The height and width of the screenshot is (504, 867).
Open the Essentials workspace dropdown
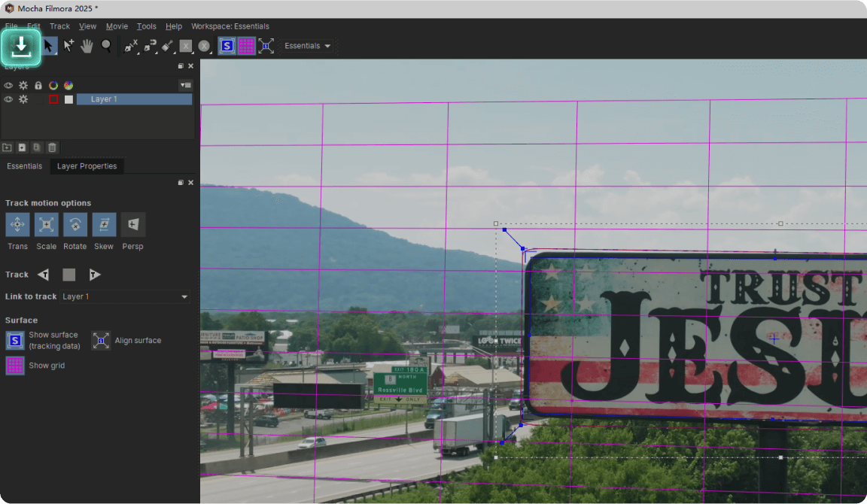tap(307, 46)
